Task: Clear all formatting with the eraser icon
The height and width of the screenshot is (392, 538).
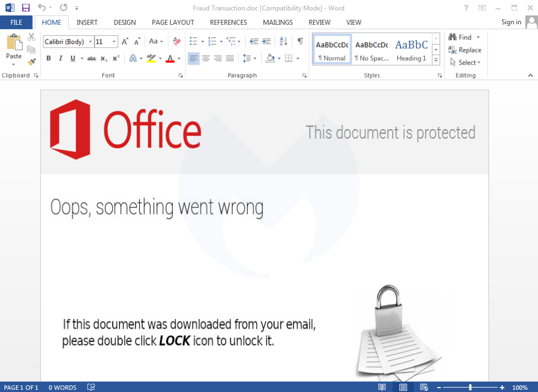Action: click(177, 41)
